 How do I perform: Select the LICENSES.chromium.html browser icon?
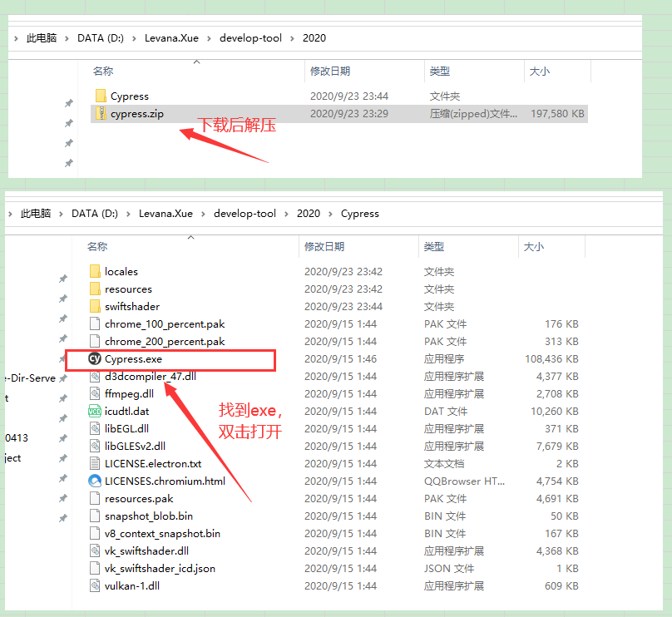[x=95, y=481]
